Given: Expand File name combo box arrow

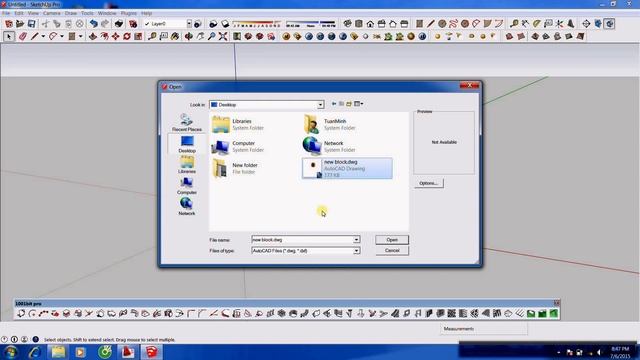Looking at the screenshot, I should pyautogui.click(x=356, y=240).
